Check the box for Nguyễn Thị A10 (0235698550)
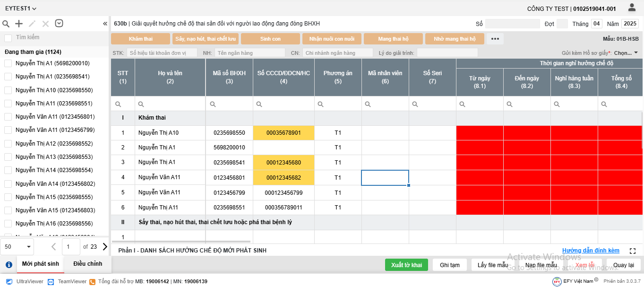 click(8, 90)
